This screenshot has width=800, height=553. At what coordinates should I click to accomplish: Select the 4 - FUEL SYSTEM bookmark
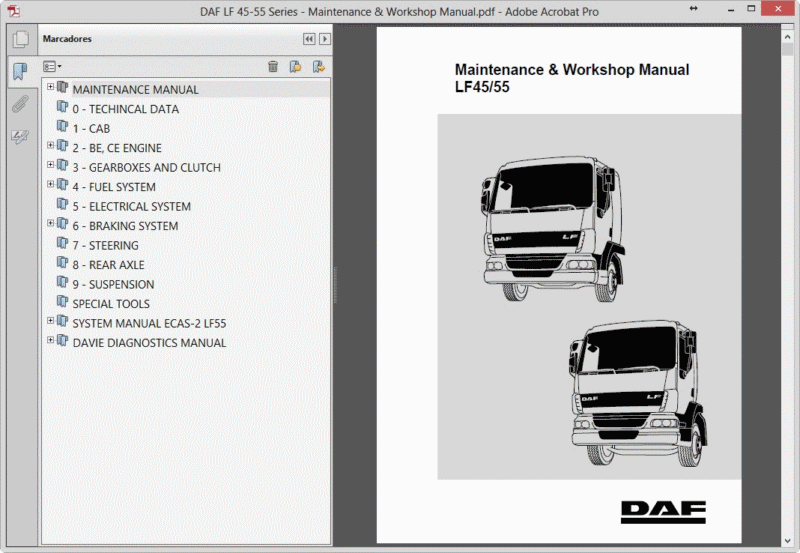pyautogui.click(x=114, y=187)
